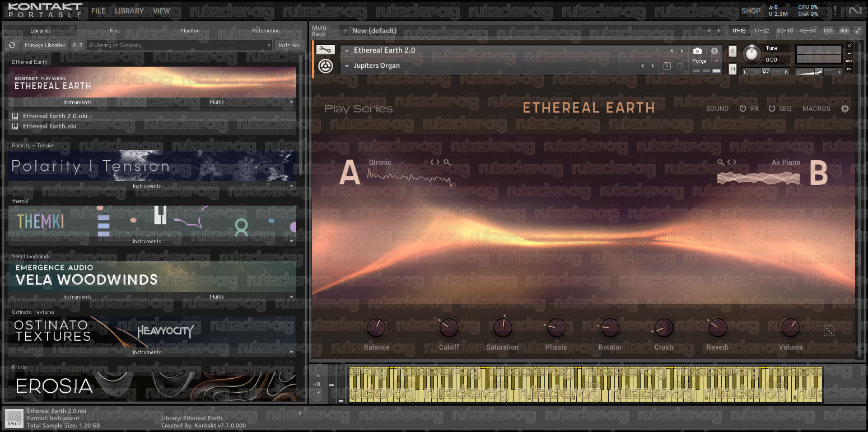Viewport: 868px width, 432px height.
Task: Open the instrument edit wrench icon
Action: point(325,50)
